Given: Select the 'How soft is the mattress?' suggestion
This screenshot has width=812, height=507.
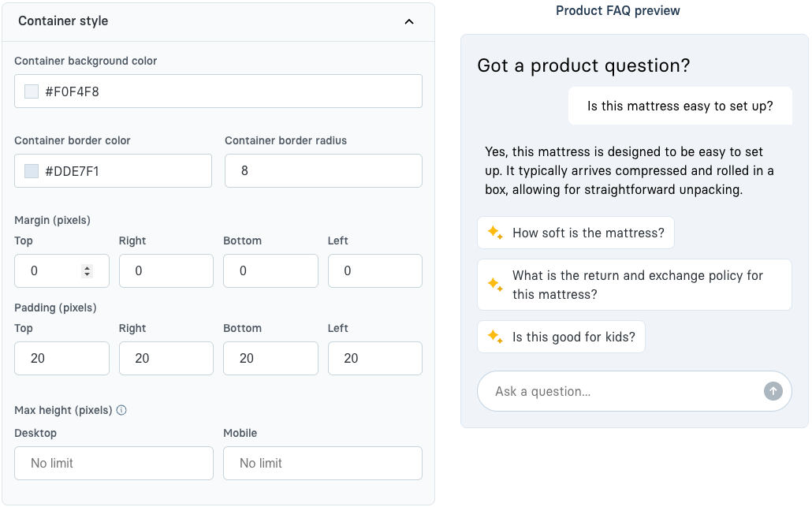Looking at the screenshot, I should point(575,233).
